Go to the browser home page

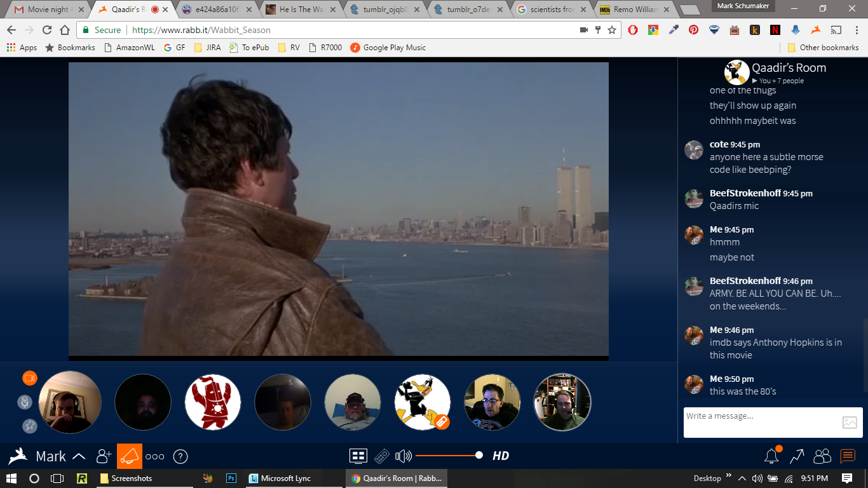pos(65,30)
